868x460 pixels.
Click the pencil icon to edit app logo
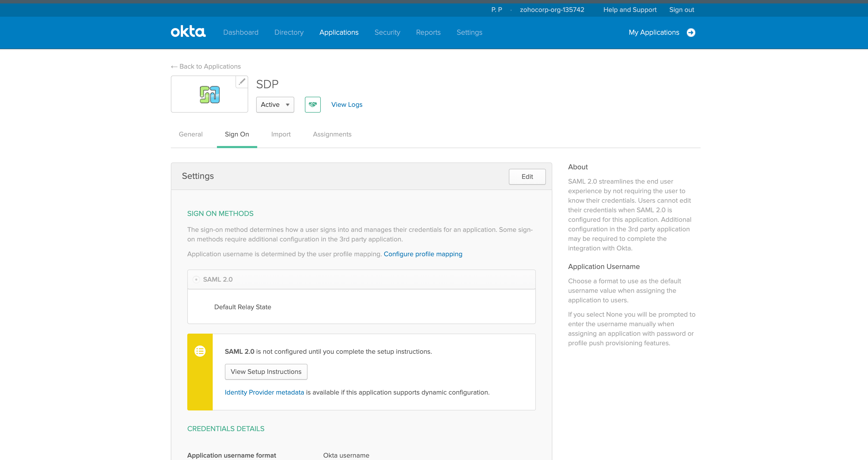click(x=242, y=82)
